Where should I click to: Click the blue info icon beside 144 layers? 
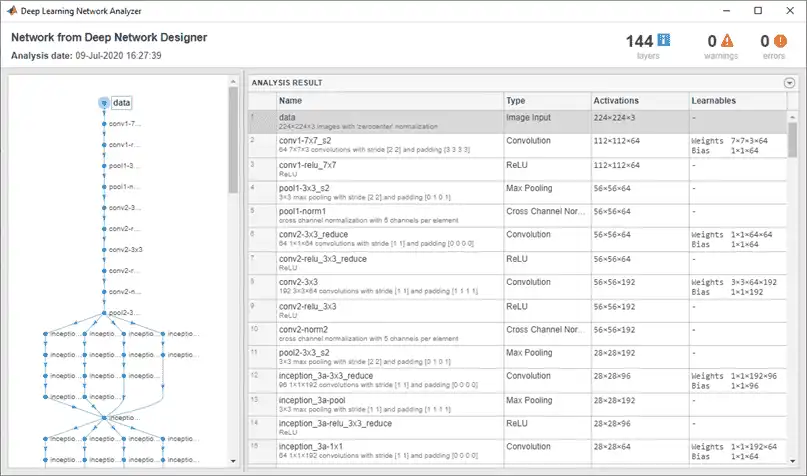[x=664, y=41]
